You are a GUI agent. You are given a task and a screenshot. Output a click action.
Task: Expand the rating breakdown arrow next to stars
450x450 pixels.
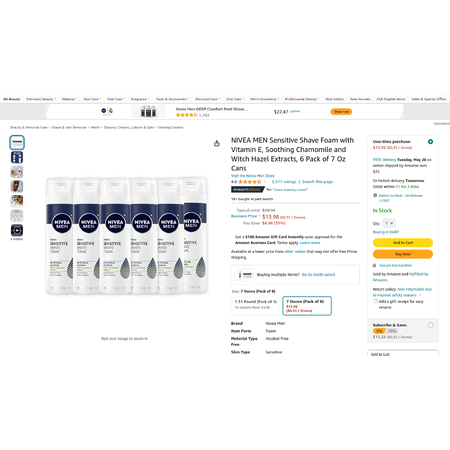[265, 182]
